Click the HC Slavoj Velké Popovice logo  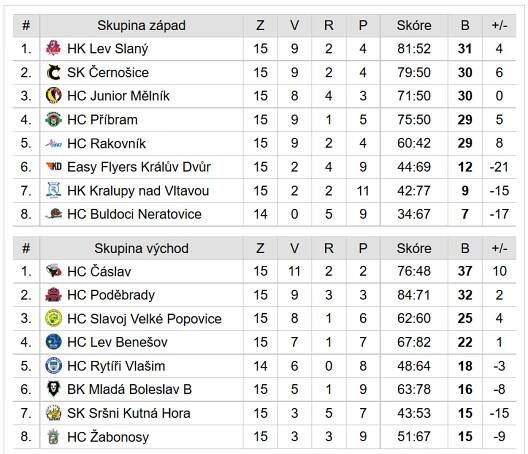click(x=53, y=318)
